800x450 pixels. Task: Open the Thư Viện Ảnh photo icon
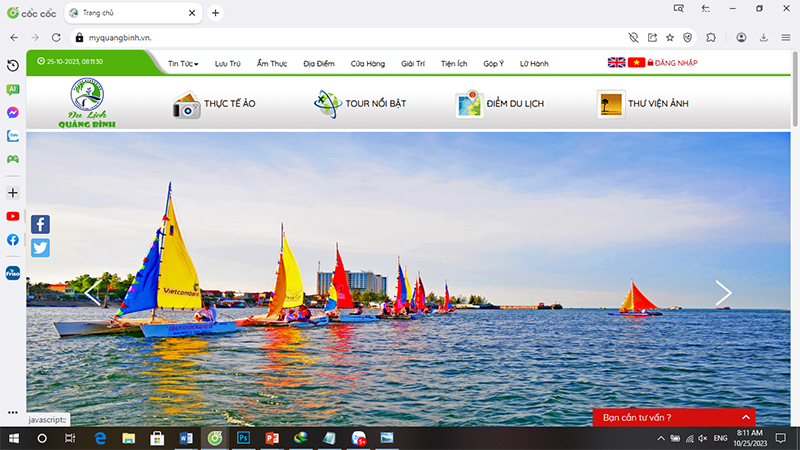pos(611,104)
